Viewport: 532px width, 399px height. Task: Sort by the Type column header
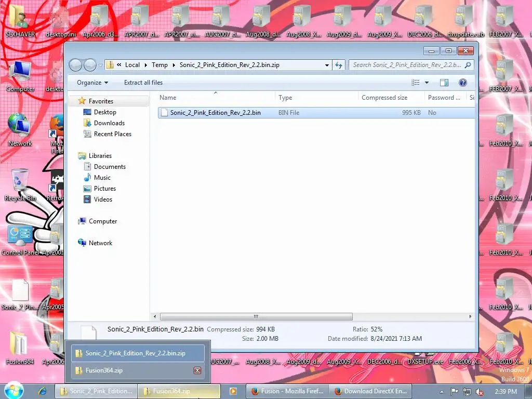point(316,98)
